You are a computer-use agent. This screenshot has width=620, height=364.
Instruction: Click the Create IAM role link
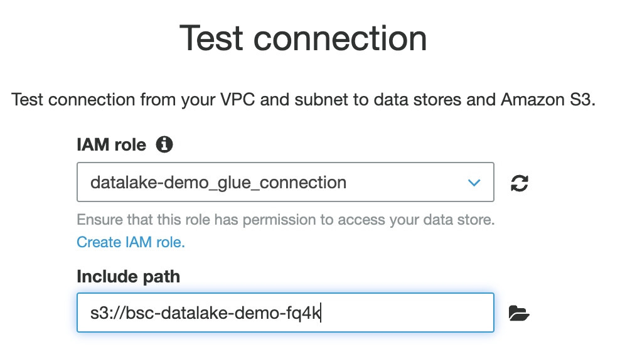(130, 242)
